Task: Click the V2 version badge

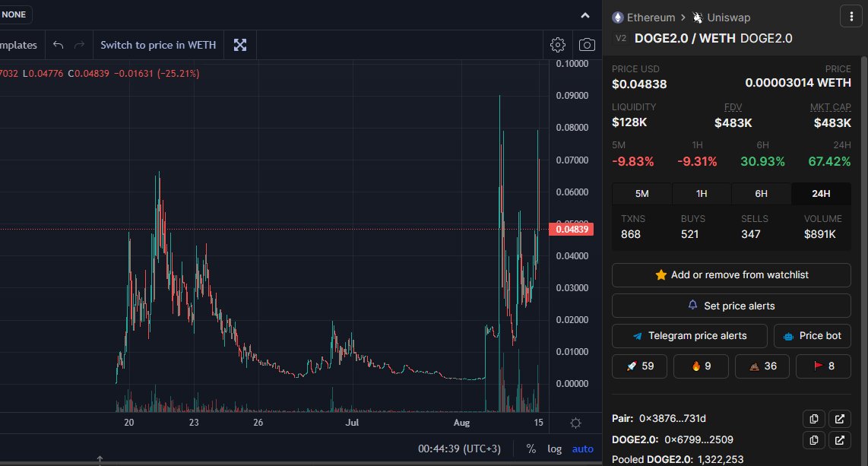Action: click(x=621, y=39)
